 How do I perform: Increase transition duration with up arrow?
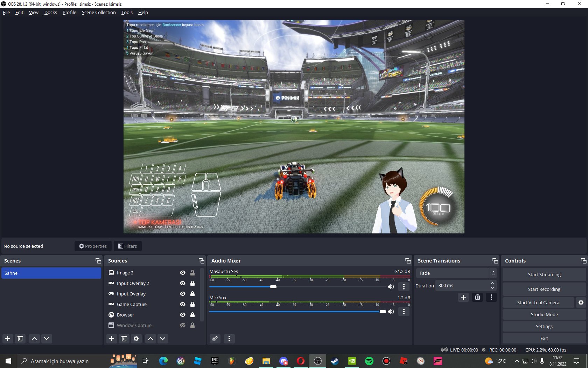coord(493,283)
